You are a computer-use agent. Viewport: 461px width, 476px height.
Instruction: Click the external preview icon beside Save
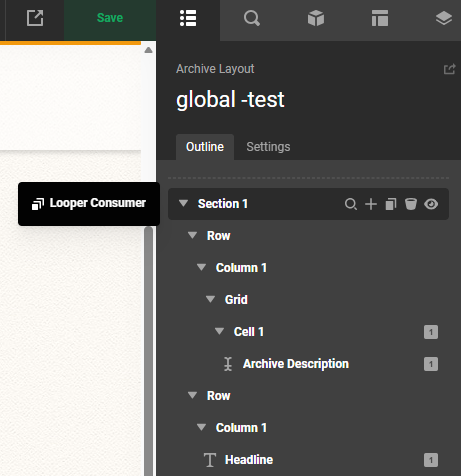pyautogui.click(x=35, y=18)
